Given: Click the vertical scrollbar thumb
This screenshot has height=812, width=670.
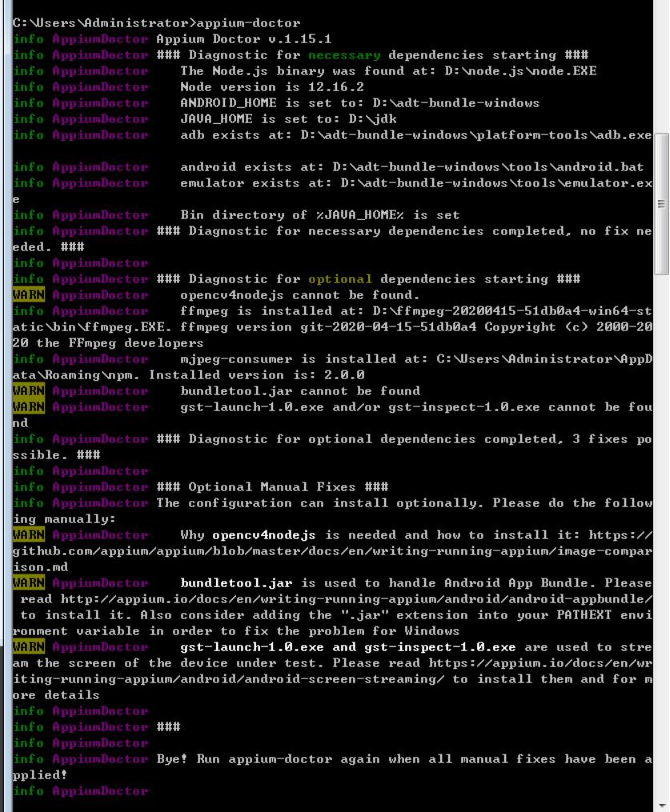Looking at the screenshot, I should (x=661, y=203).
